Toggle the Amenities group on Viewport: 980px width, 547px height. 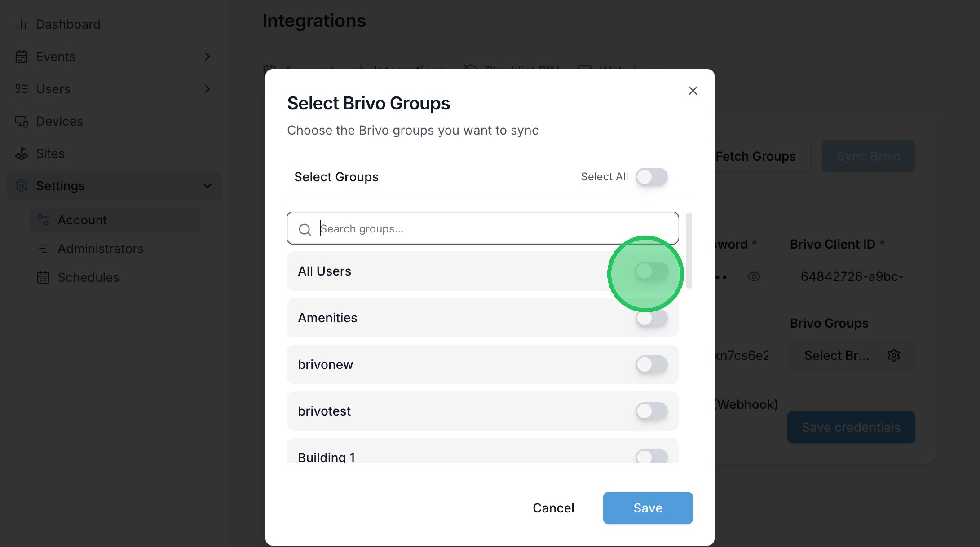point(651,319)
